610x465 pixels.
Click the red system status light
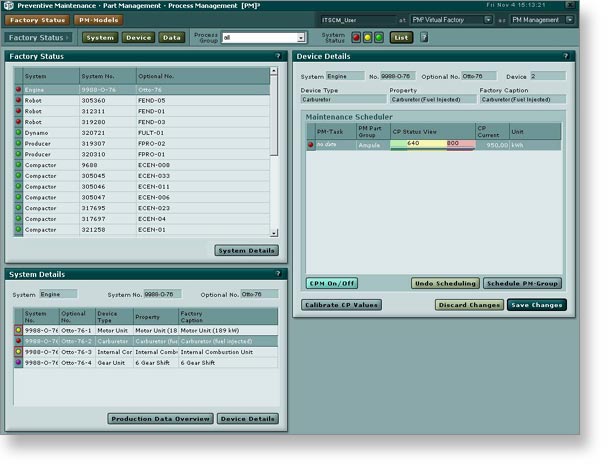355,38
